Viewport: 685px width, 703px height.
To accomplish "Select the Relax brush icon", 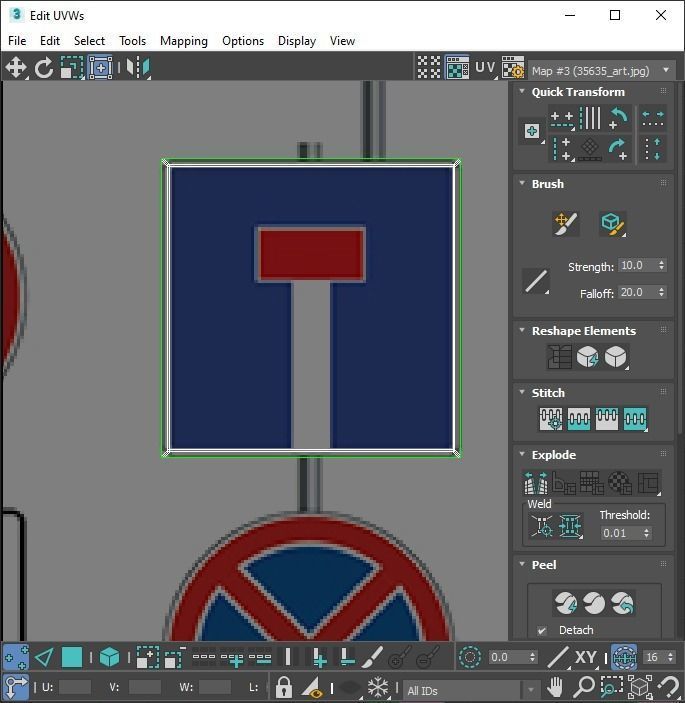I will 612,223.
